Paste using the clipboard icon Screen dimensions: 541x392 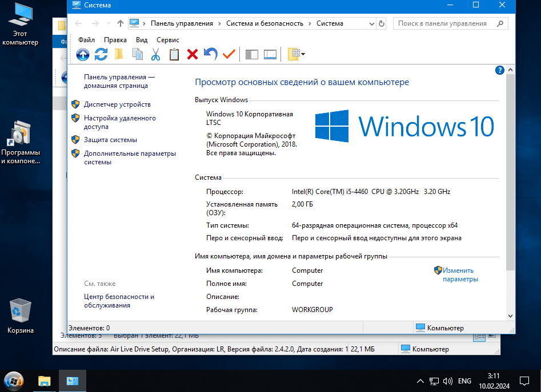pyautogui.click(x=174, y=54)
